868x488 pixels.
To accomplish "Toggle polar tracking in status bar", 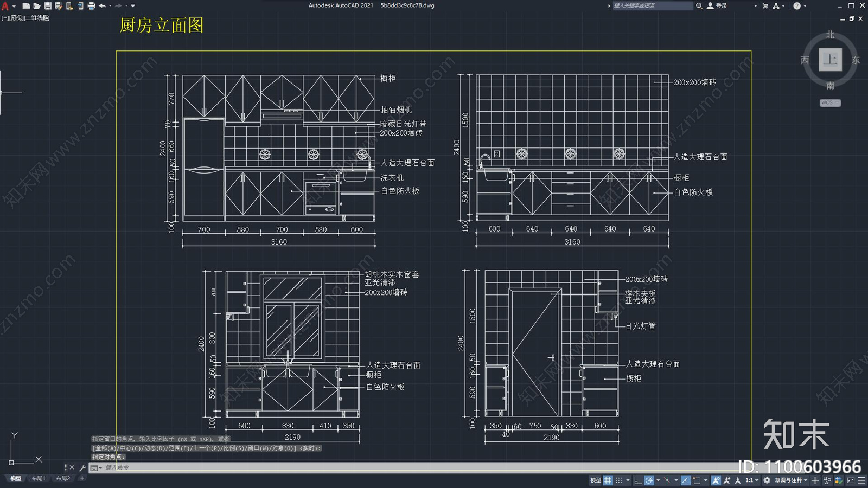I will [x=649, y=480].
